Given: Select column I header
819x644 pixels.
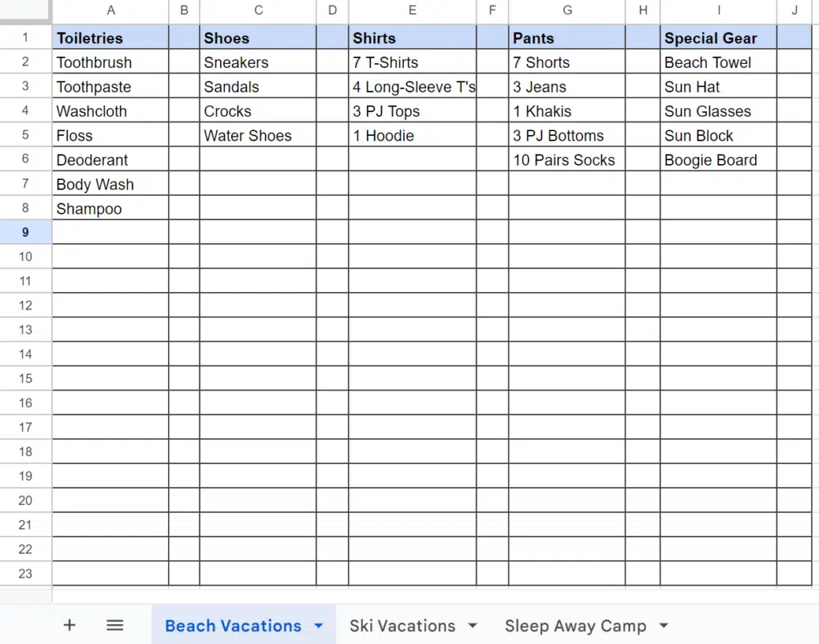Looking at the screenshot, I should pyautogui.click(x=718, y=10).
